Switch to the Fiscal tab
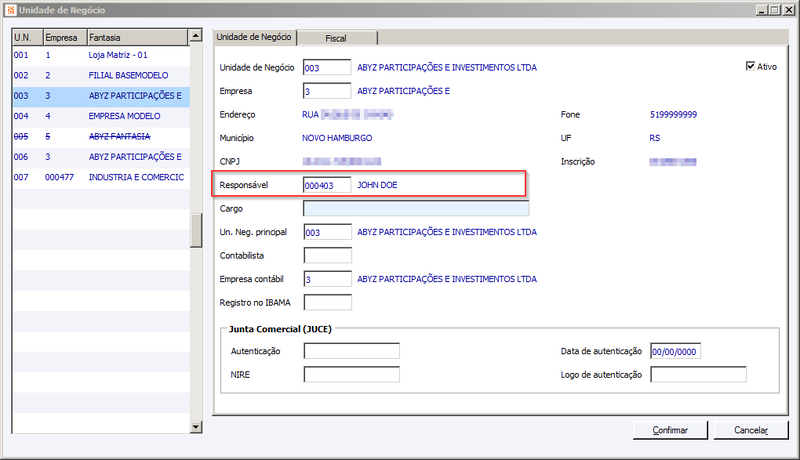The image size is (800, 460). tap(336, 38)
